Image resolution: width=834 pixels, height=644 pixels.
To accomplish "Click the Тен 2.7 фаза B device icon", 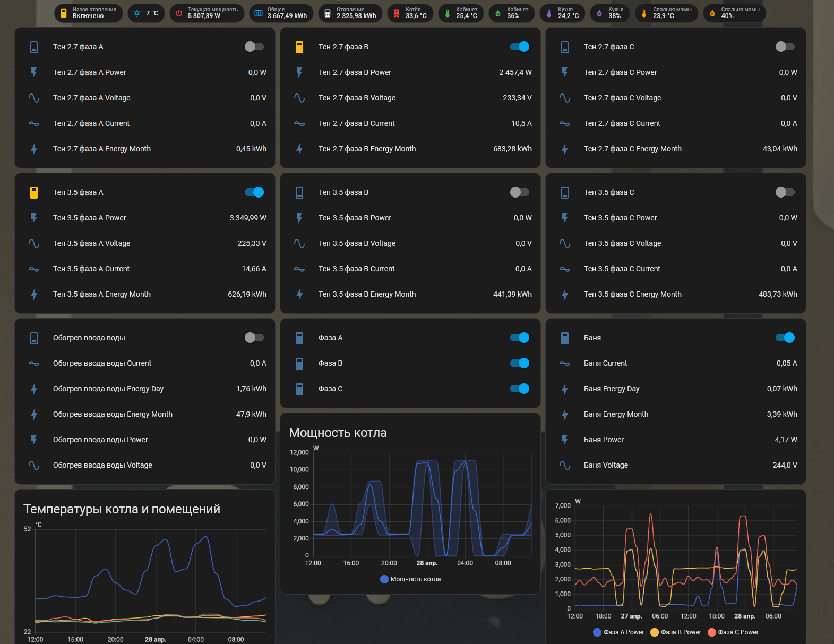I will (299, 47).
